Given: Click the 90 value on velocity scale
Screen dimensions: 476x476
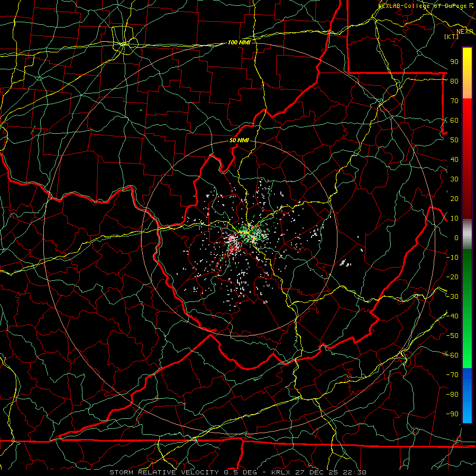Looking at the screenshot, I should 454,62.
